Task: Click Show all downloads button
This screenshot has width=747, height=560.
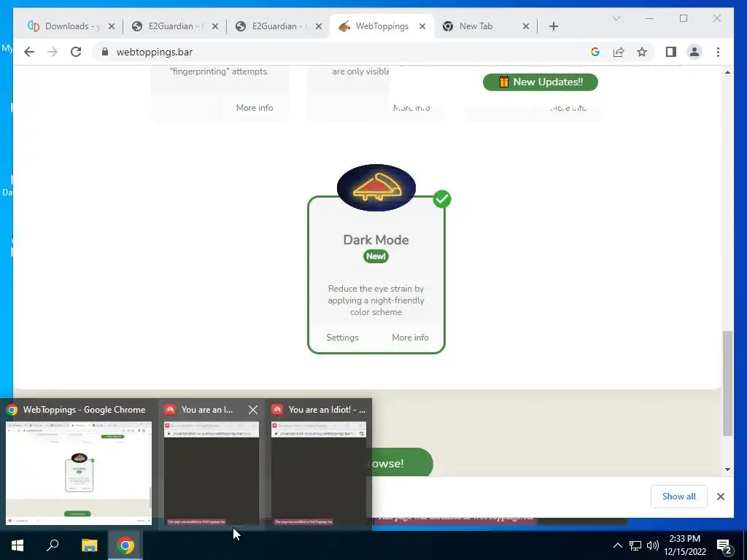Action: coord(679,496)
